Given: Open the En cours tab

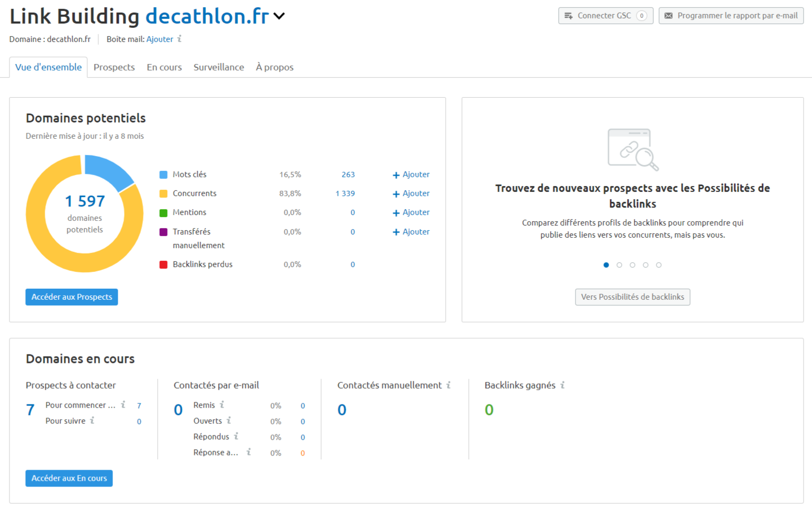Looking at the screenshot, I should tap(164, 67).
